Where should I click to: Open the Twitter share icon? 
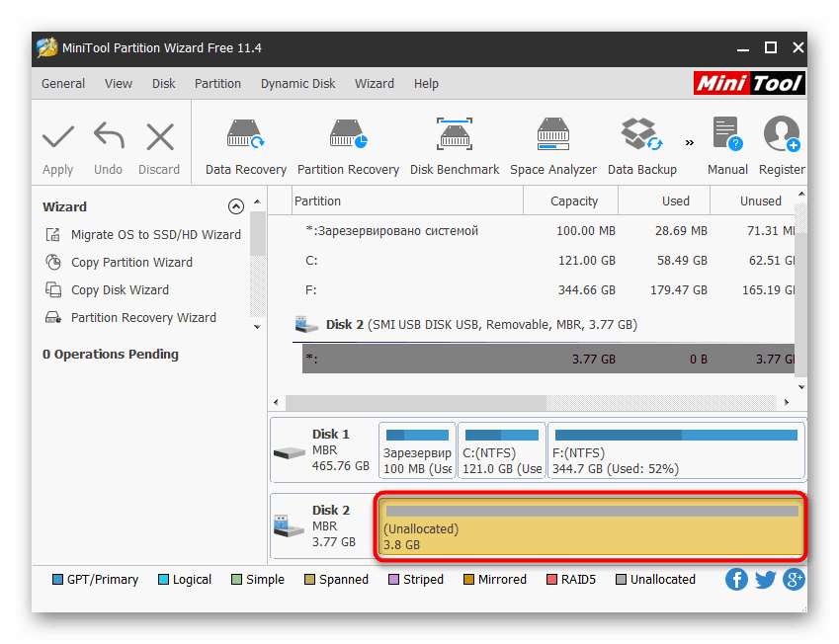coord(765,579)
